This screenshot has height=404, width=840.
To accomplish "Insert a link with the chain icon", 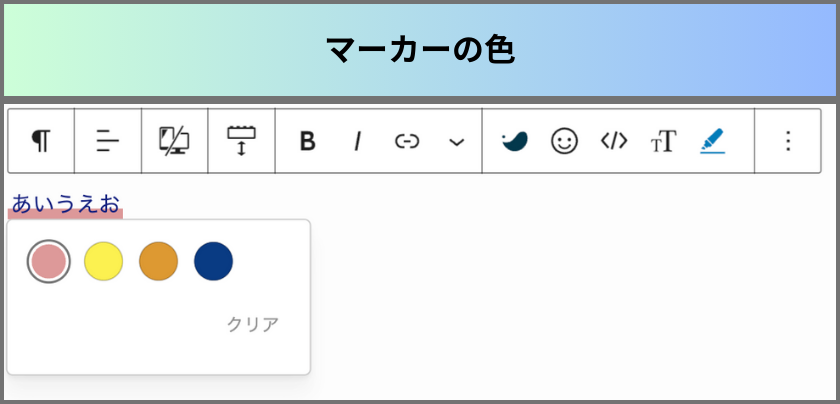I will [x=407, y=141].
